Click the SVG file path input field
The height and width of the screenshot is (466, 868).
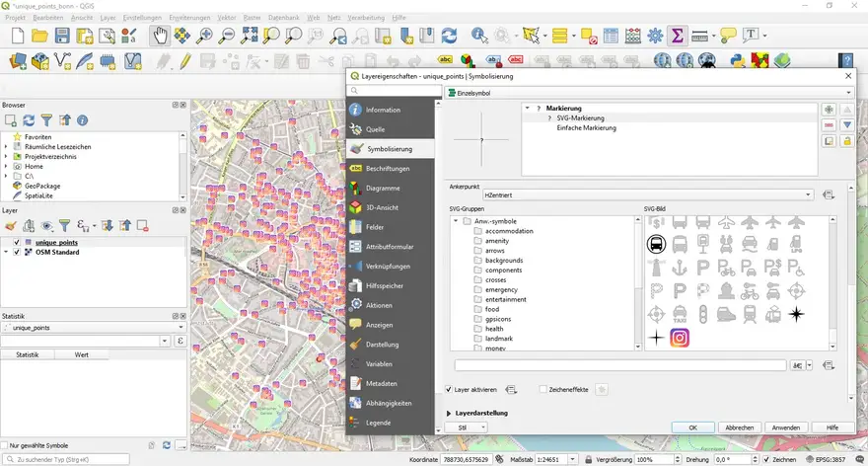[x=620, y=365]
